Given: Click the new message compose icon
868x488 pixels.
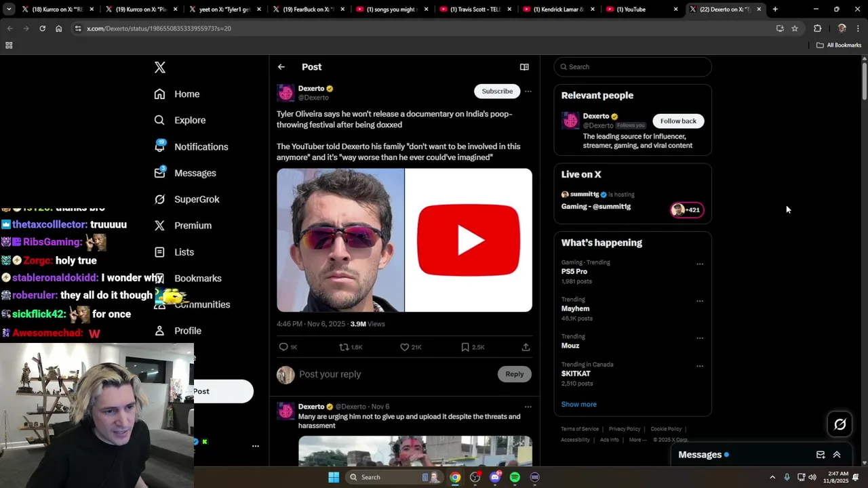Looking at the screenshot, I should pos(821,455).
